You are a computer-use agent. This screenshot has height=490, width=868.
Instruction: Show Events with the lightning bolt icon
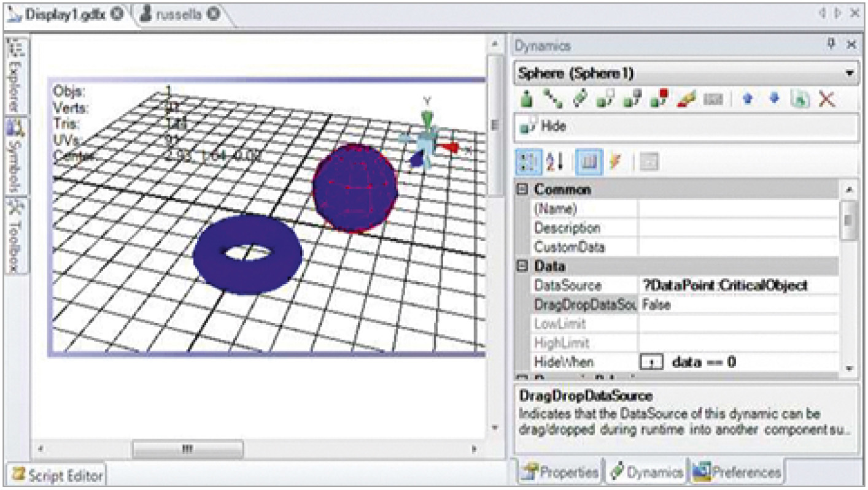tap(616, 161)
